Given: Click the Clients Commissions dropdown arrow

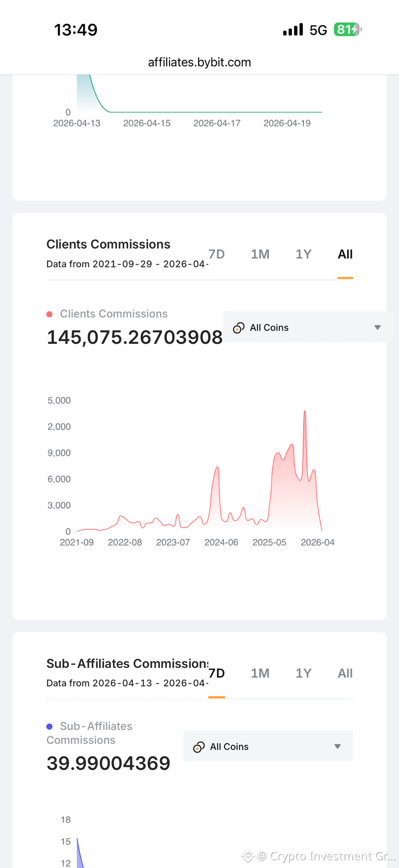Looking at the screenshot, I should pyautogui.click(x=378, y=327).
